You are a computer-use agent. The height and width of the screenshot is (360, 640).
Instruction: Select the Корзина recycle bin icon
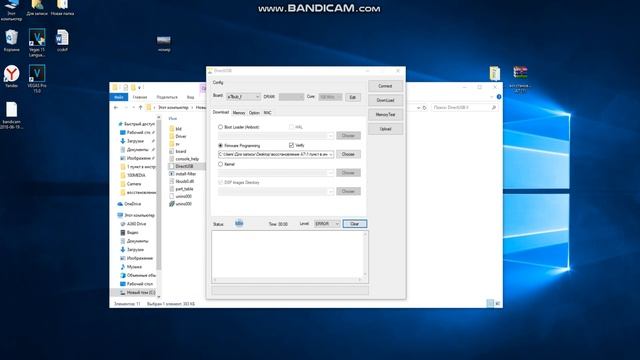pyautogui.click(x=11, y=41)
